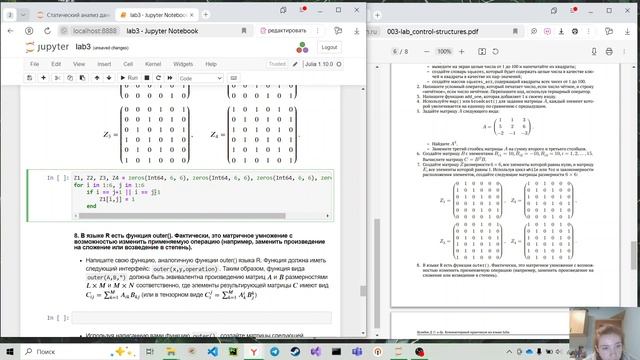Viewport: 640px width, 360px height.
Task: Click the редактировать button in address bar
Action: click(x=283, y=31)
